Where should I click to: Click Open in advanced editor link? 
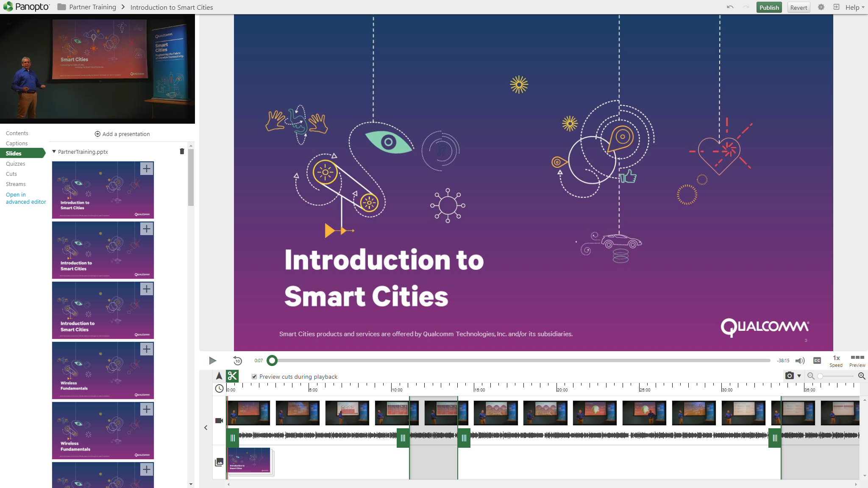tap(26, 198)
